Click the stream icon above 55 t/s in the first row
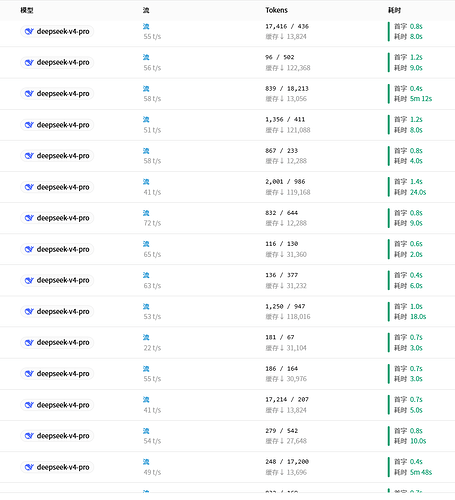 tap(146, 26)
